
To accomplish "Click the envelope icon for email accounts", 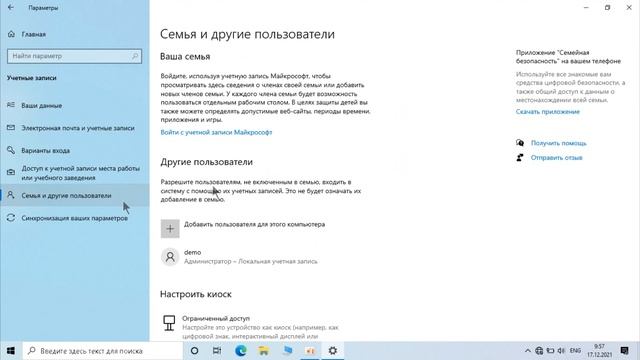I will click(x=11, y=128).
